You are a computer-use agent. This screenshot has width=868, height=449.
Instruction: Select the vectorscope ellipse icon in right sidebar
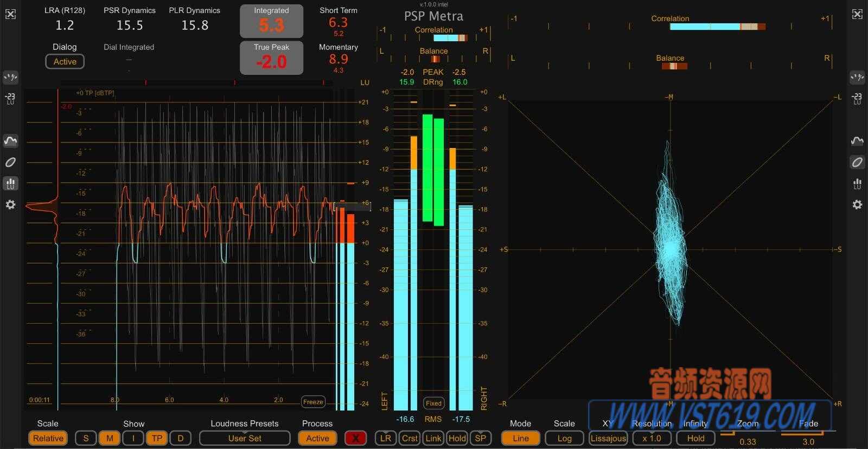[x=857, y=162]
